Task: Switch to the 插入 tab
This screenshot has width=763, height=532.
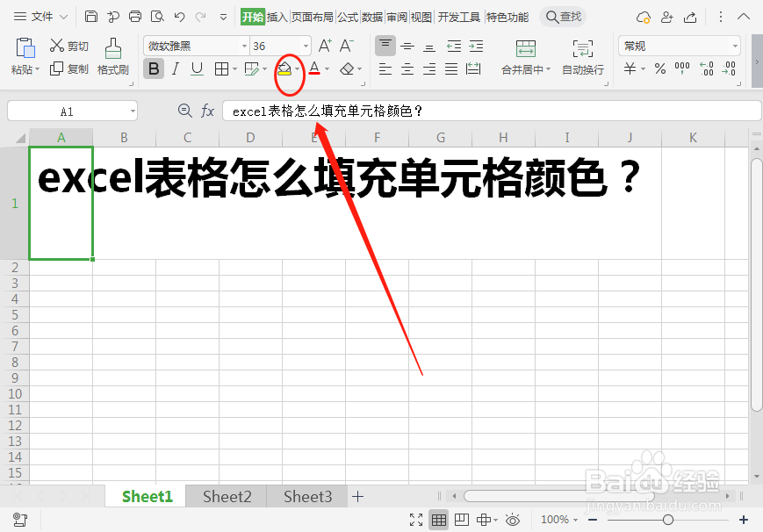Action: (277, 17)
